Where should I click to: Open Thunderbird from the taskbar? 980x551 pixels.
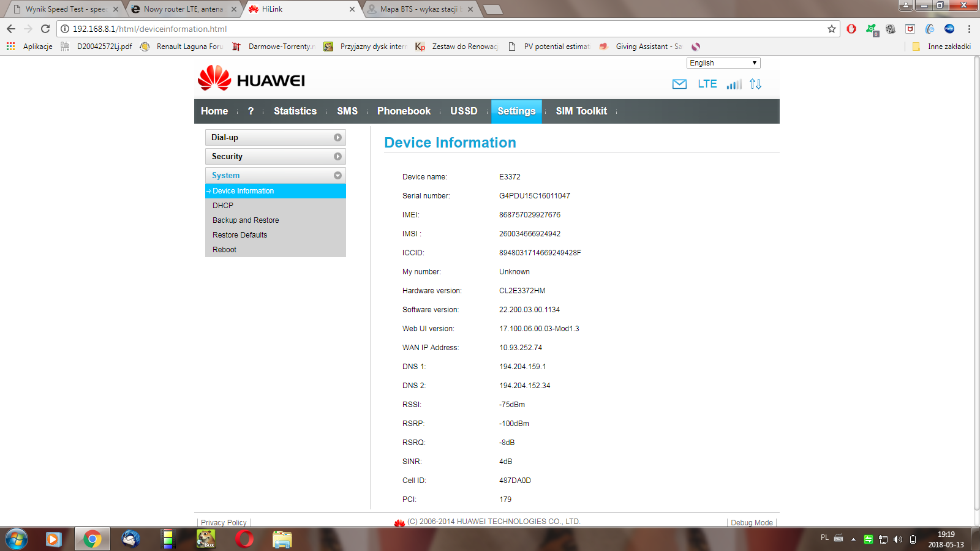pyautogui.click(x=130, y=539)
